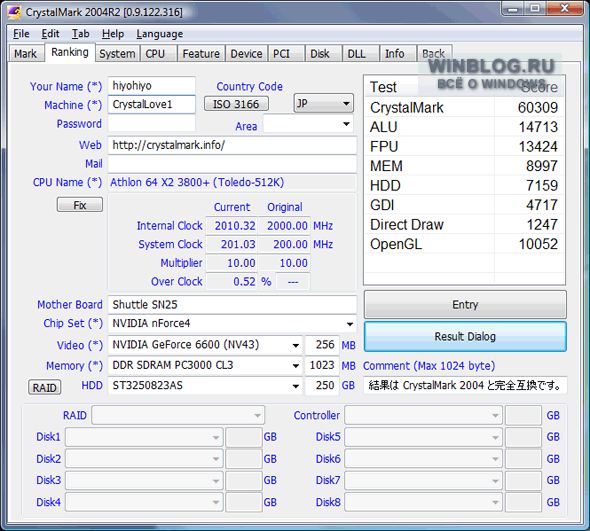This screenshot has width=590, height=531.
Task: Select the ALU score row 14713
Action: tap(464, 127)
